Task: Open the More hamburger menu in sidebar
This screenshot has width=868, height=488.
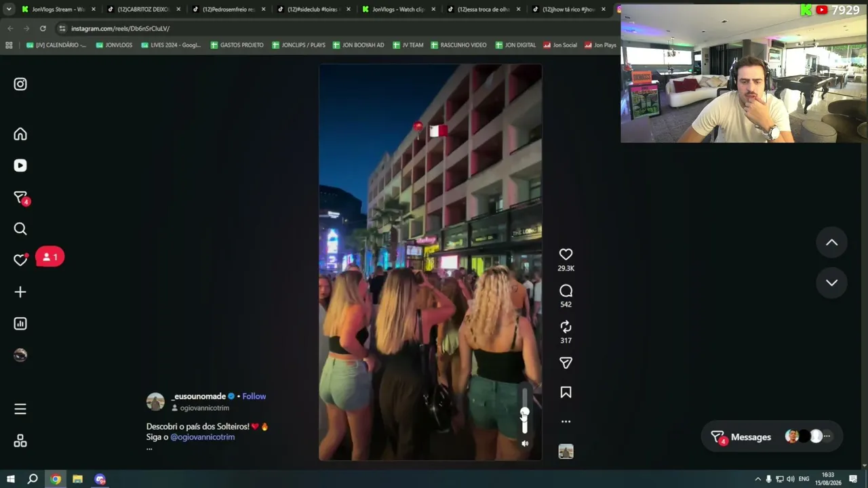Action: [x=20, y=409]
